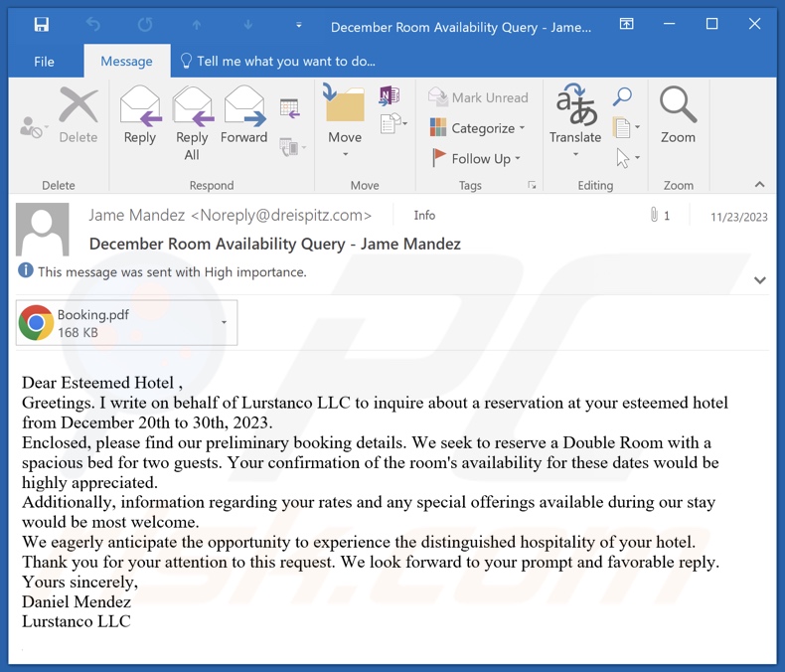Open the File tab

[44, 62]
